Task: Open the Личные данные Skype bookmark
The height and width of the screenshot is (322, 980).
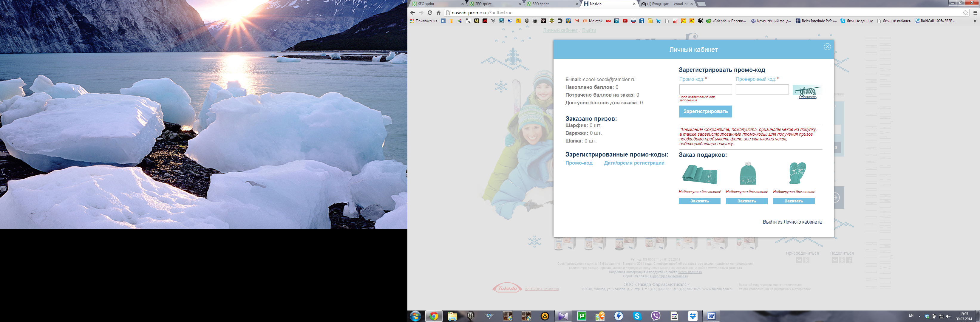Action: (856, 21)
